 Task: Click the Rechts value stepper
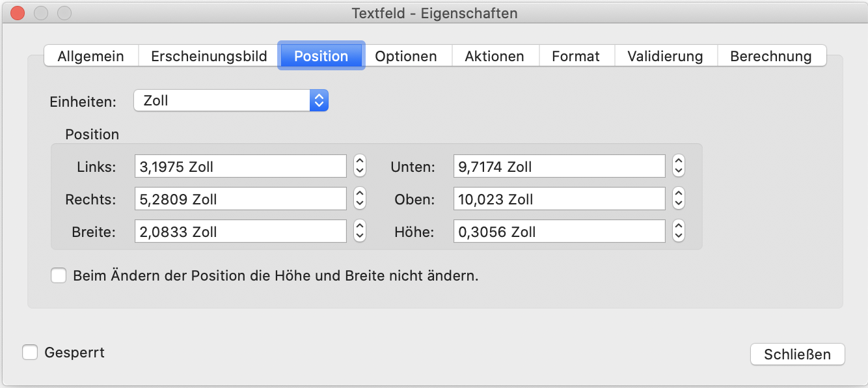click(360, 199)
